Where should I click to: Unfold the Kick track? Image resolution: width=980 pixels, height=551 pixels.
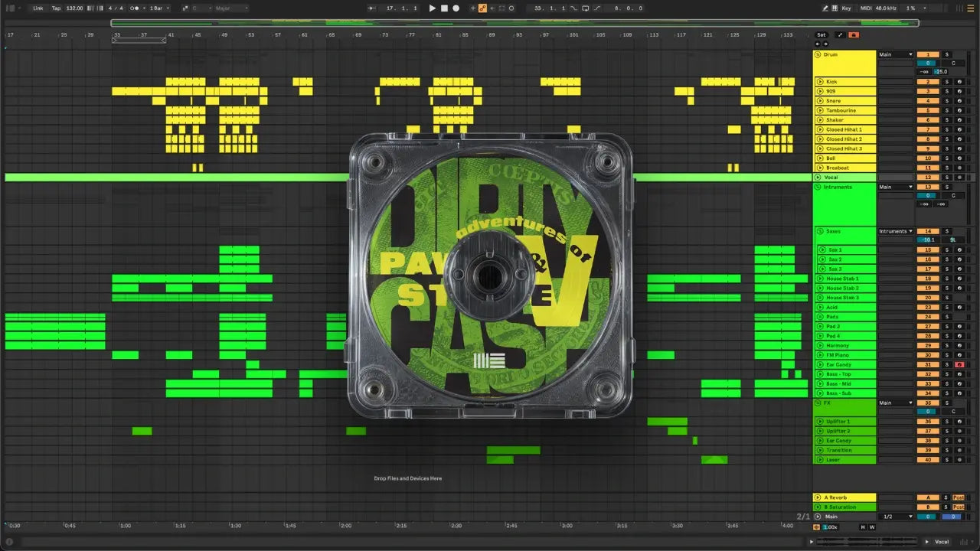pyautogui.click(x=820, y=82)
